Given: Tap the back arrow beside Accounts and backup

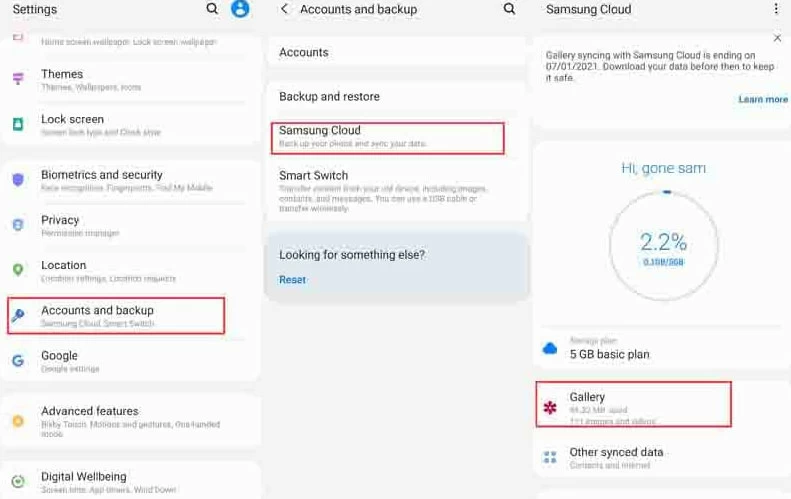Looking at the screenshot, I should [x=285, y=9].
